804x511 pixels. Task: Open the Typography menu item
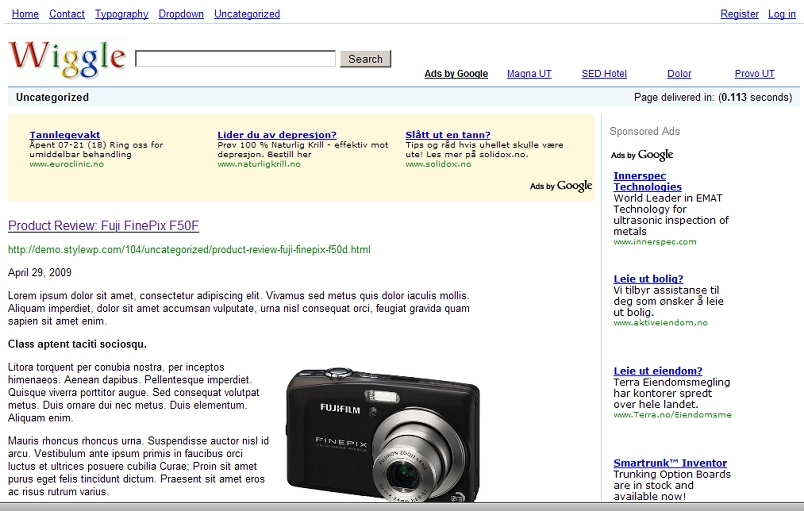click(122, 14)
